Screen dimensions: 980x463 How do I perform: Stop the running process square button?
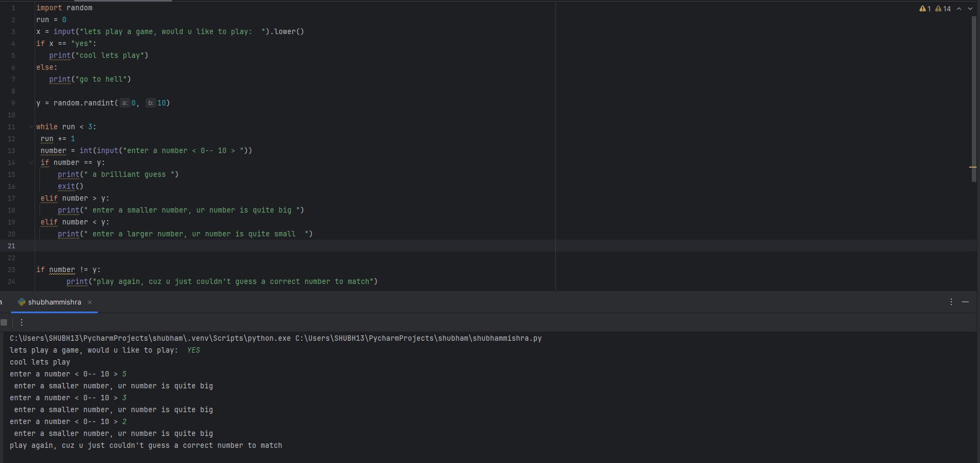coord(4,322)
